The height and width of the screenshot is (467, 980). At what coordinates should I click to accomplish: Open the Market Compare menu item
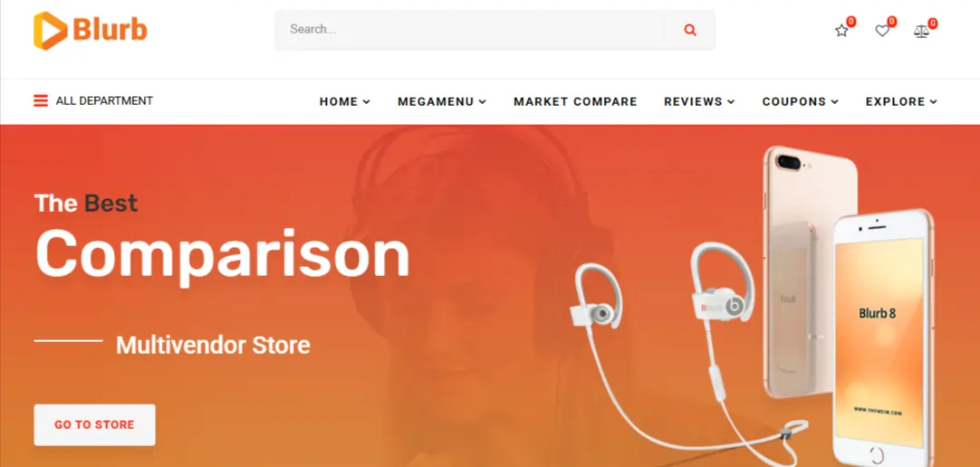(x=576, y=101)
